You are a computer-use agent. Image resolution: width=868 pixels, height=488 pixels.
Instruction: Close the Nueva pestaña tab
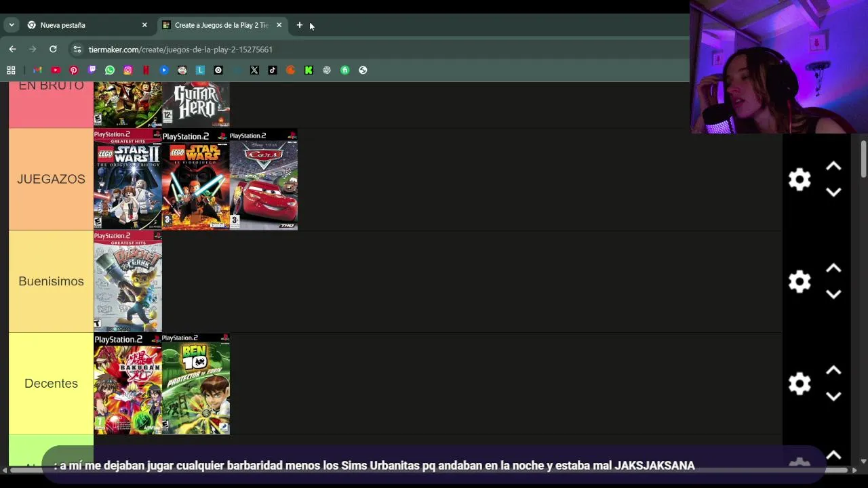coord(144,25)
